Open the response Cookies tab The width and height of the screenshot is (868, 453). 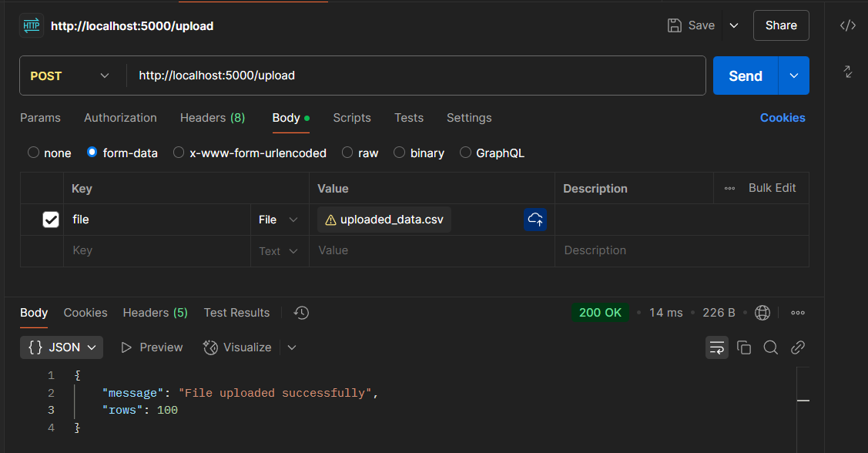click(x=85, y=313)
